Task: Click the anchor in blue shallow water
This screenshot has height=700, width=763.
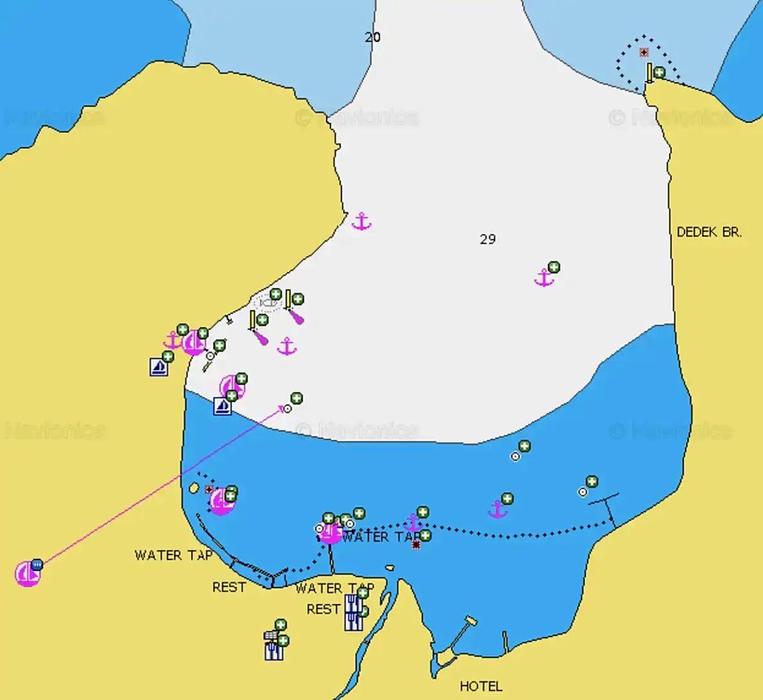Action: click(498, 510)
